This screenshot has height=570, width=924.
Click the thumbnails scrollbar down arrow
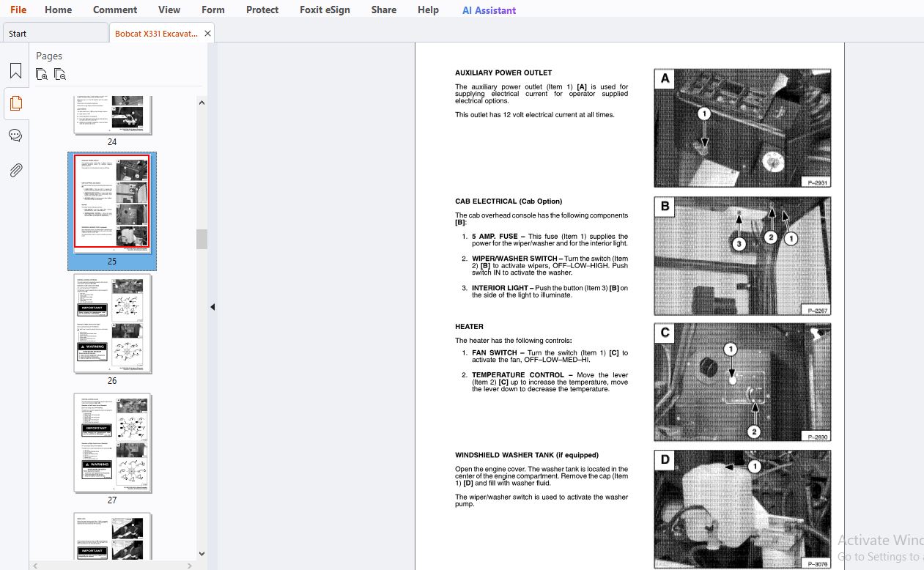(x=202, y=554)
